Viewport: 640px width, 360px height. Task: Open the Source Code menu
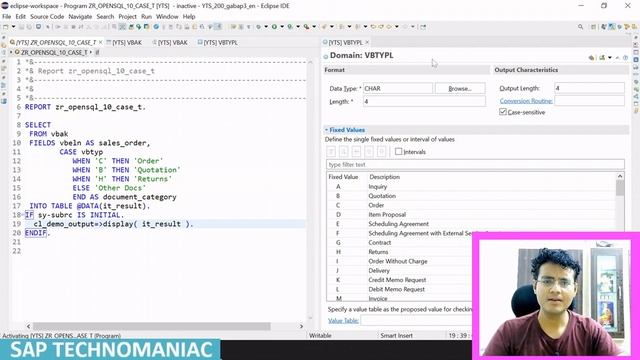click(x=47, y=16)
